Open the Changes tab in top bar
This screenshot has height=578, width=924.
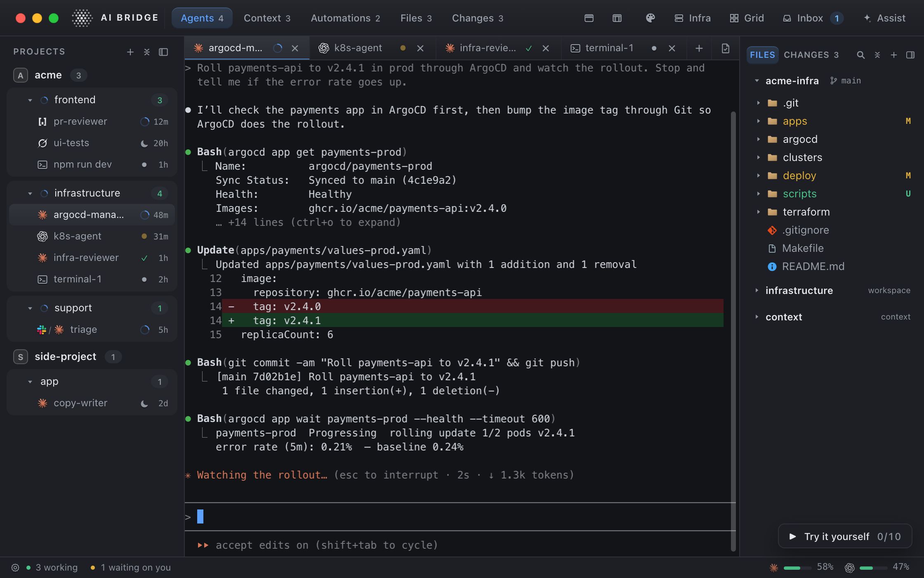[x=477, y=18]
